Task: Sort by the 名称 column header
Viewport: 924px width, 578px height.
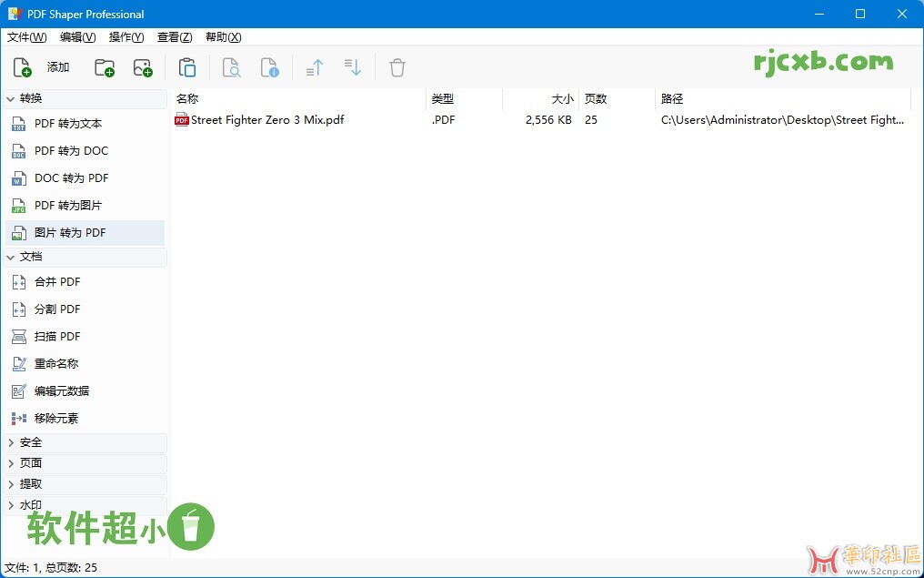Action: (298, 99)
